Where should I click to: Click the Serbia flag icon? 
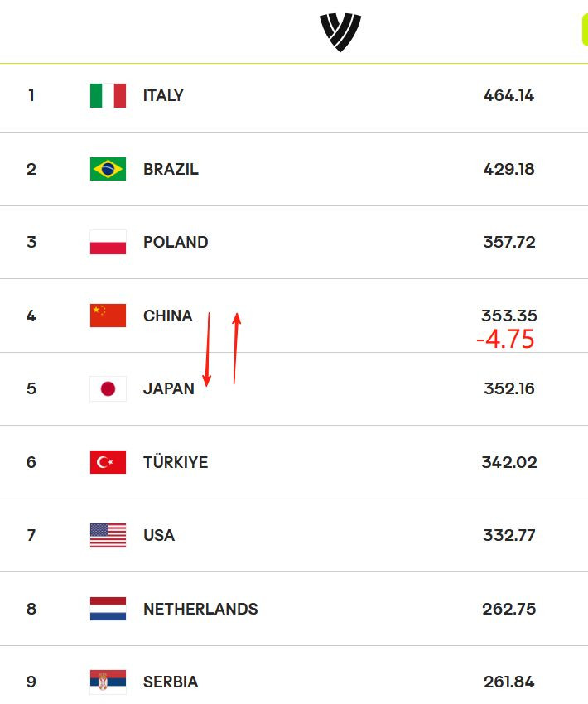coord(108,682)
